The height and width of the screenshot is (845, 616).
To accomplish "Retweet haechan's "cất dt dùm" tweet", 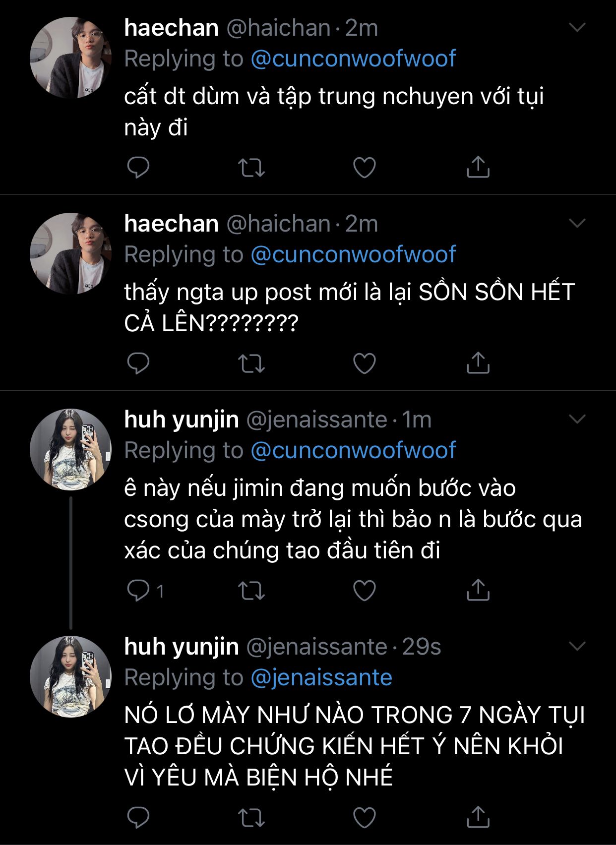I will 251,168.
